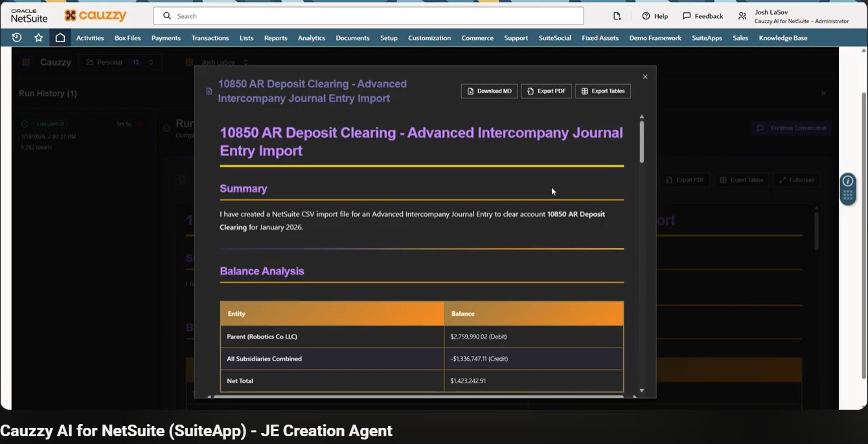This screenshot has height=444, width=868.
Task: Go to the NetSuite Home icon
Action: (x=60, y=38)
